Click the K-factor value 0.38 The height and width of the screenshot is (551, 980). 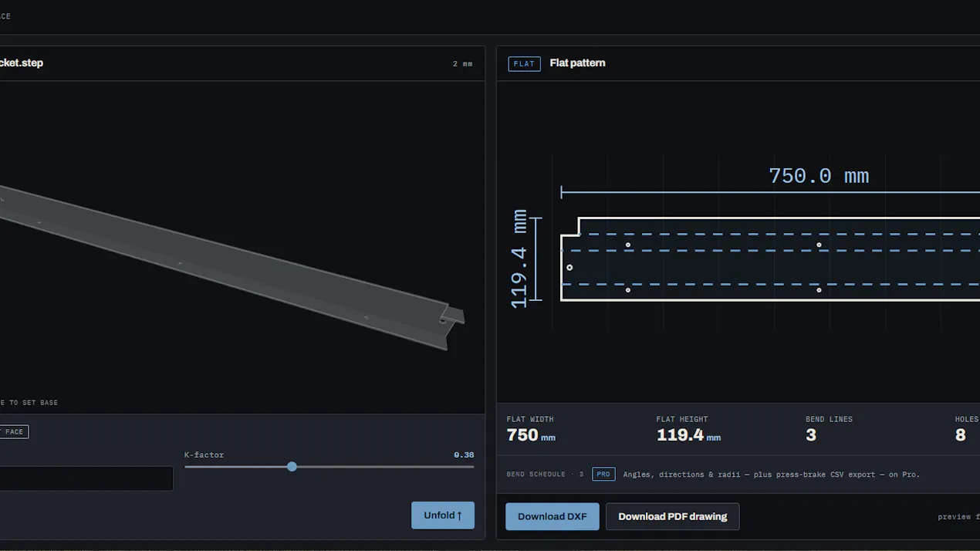[x=464, y=455]
